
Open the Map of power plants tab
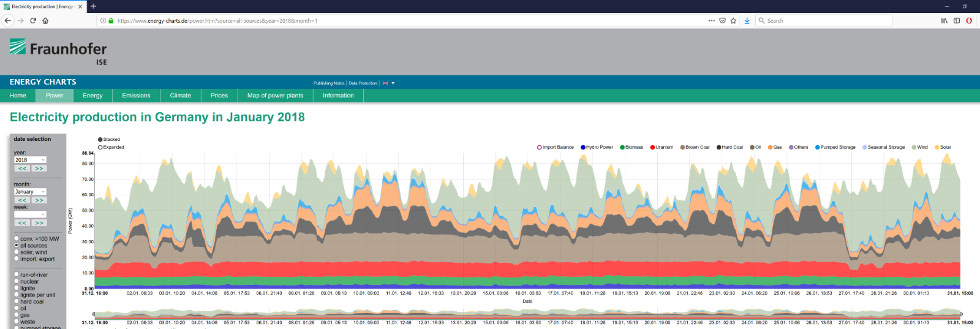pos(275,96)
